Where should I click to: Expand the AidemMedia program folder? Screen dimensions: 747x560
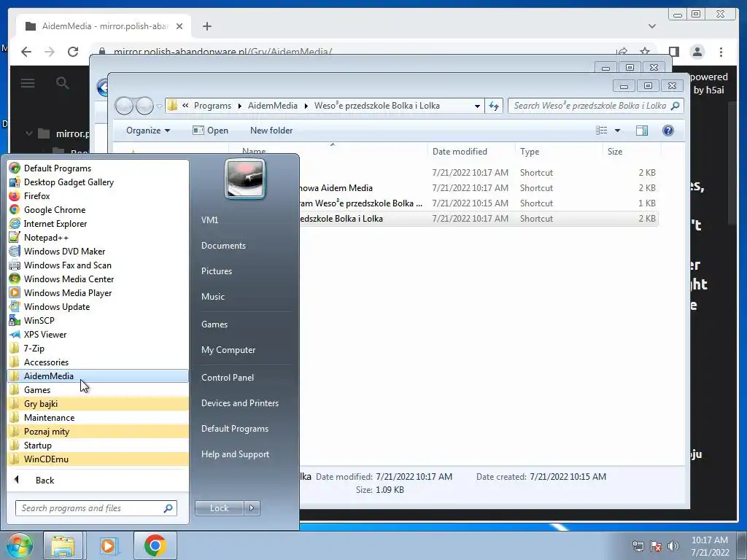click(98, 376)
